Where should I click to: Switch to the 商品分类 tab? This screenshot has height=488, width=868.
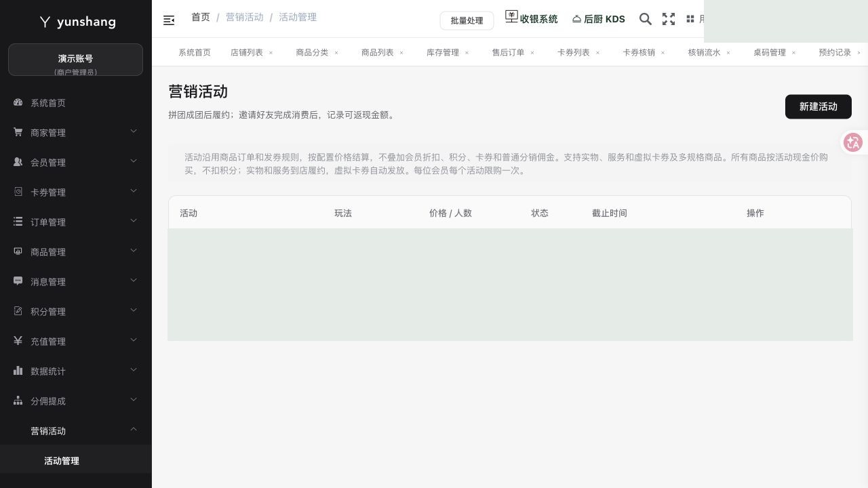click(312, 52)
